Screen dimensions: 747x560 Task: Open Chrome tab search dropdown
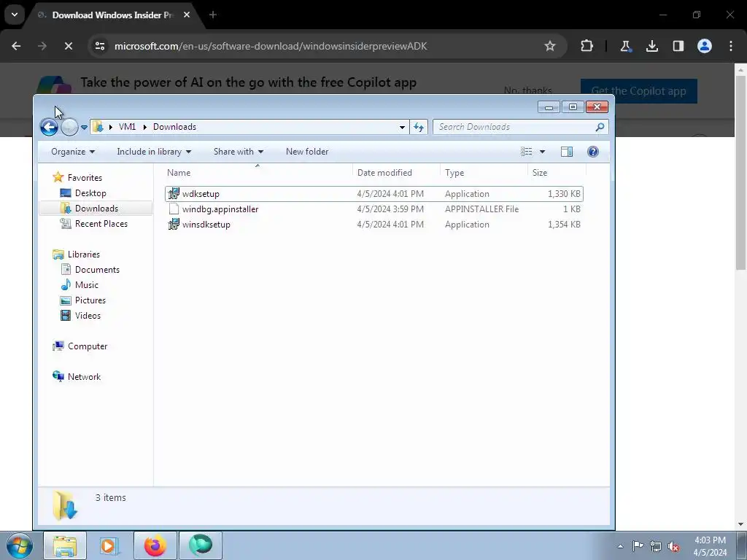point(15,15)
